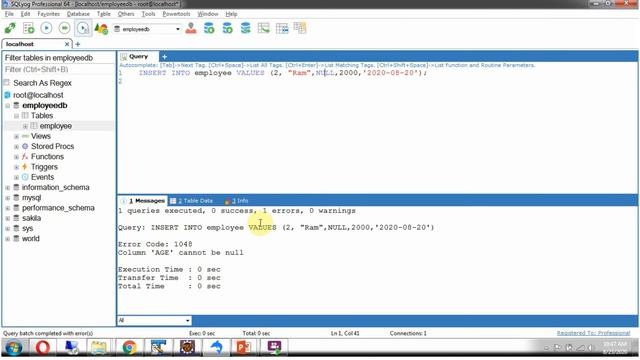
Task: Add a new connection tab with plus
Action: click(78, 44)
